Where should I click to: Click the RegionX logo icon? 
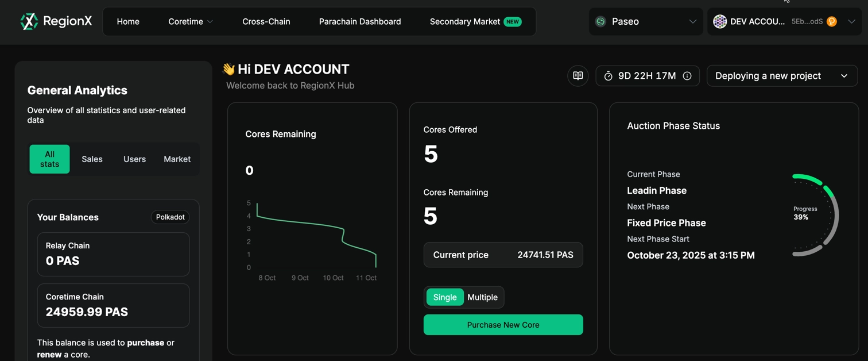coord(29,21)
